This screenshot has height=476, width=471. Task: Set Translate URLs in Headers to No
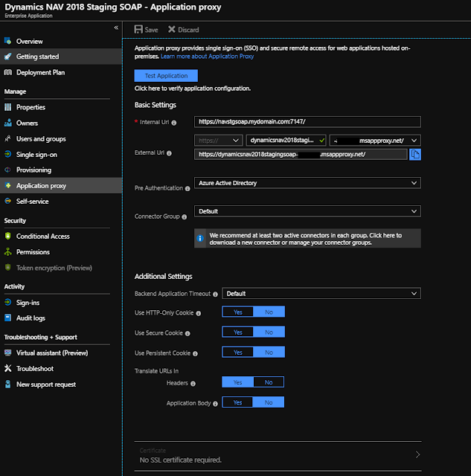269,382
